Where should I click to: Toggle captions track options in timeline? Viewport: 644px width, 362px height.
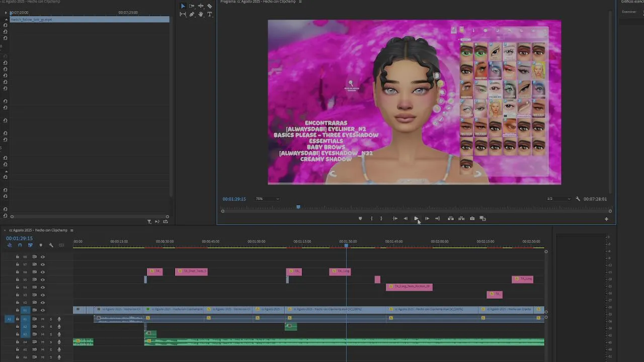coord(61,245)
